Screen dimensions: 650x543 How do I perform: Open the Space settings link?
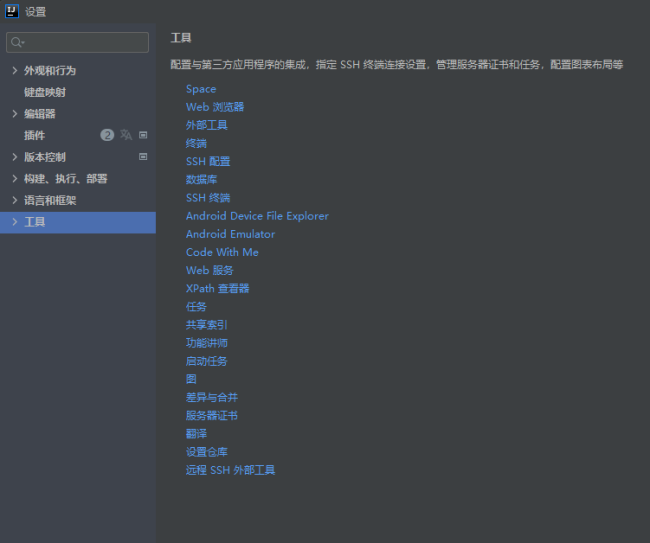tap(201, 89)
